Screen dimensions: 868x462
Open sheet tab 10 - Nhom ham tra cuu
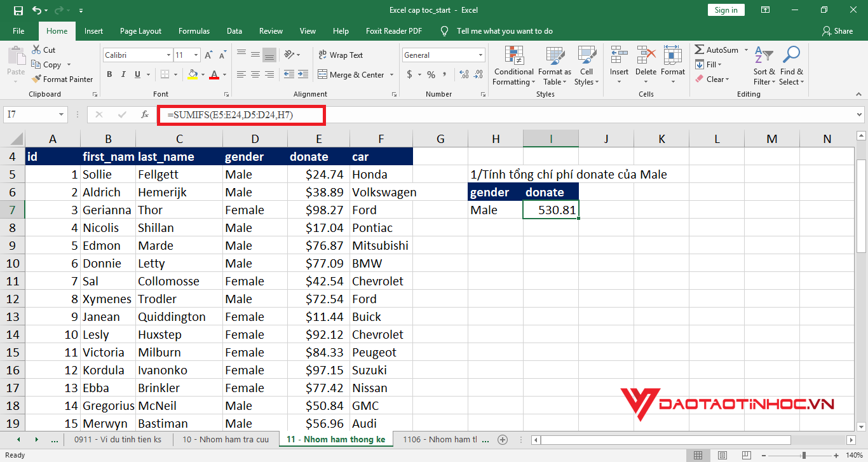coord(226,439)
